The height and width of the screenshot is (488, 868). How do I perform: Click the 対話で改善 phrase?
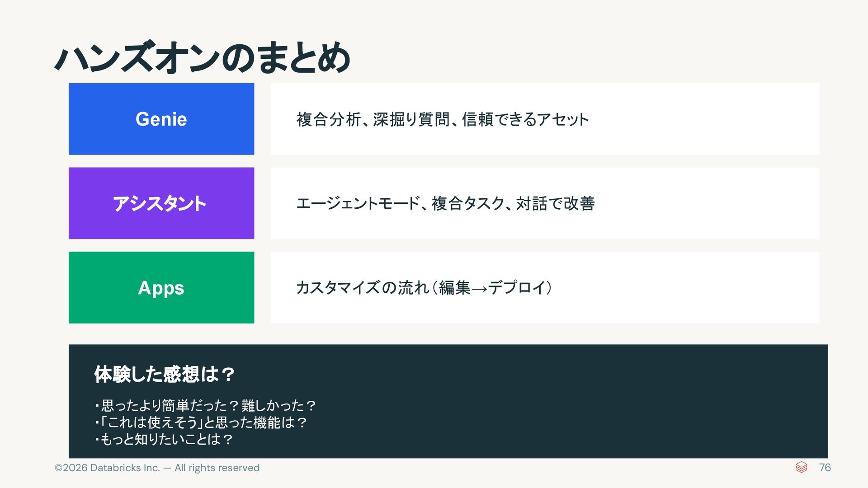pyautogui.click(x=555, y=204)
